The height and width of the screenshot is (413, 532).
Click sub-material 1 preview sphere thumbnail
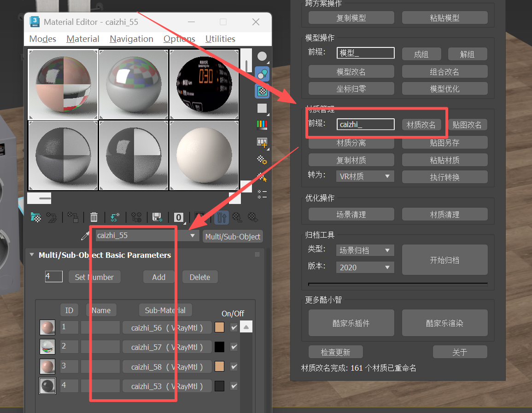(47, 327)
